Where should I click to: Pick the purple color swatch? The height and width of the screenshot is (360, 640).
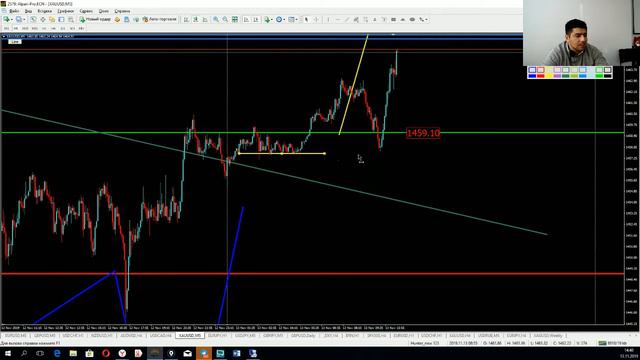click(x=558, y=76)
